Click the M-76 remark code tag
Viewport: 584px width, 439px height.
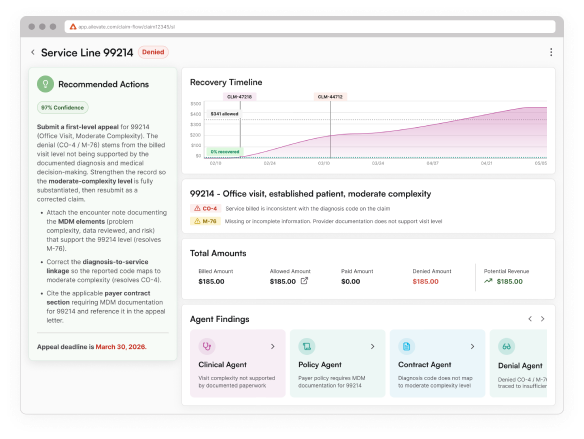tap(206, 221)
